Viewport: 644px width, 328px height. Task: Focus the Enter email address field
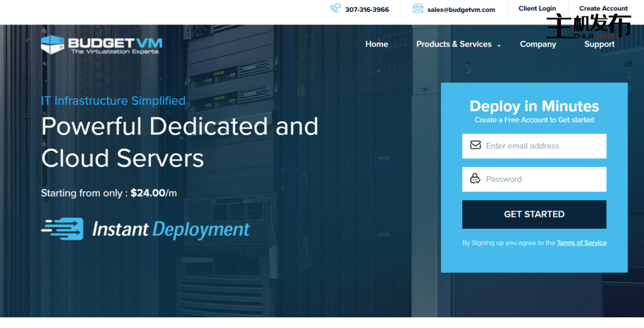pos(541,146)
